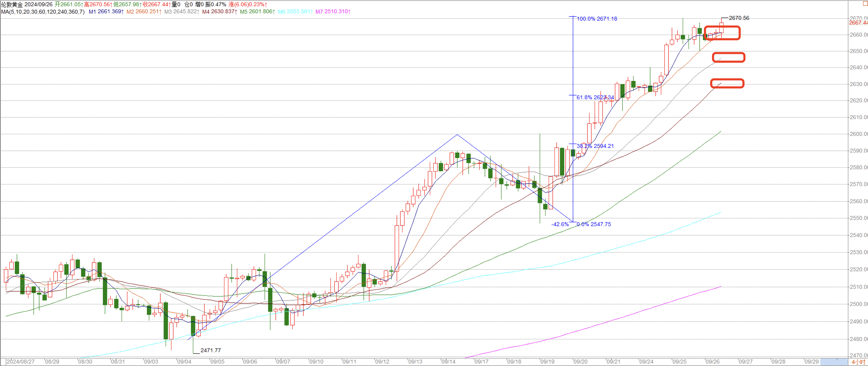Click the M4 2630.837 moving average value
Viewport: 868px width, 366px height.
click(220, 12)
